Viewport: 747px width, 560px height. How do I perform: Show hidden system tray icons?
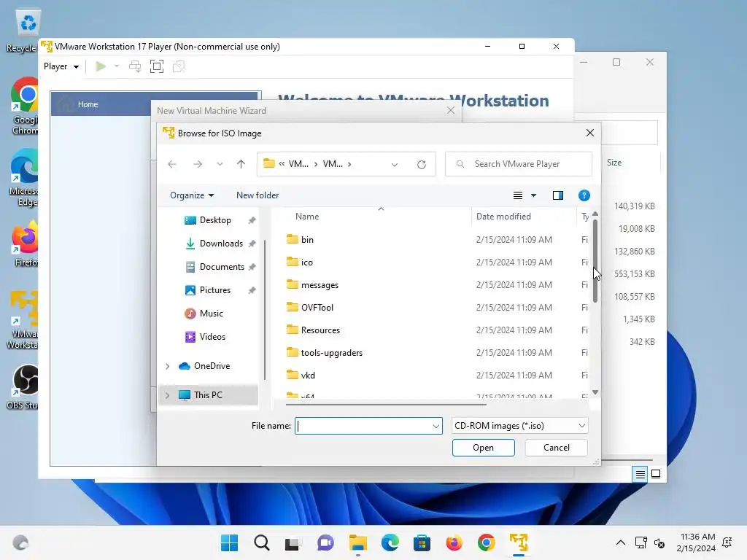tap(620, 542)
